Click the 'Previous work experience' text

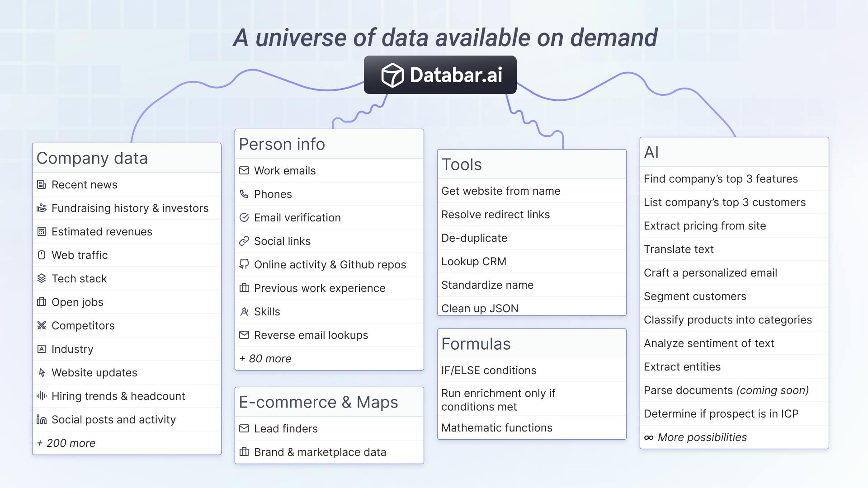320,288
